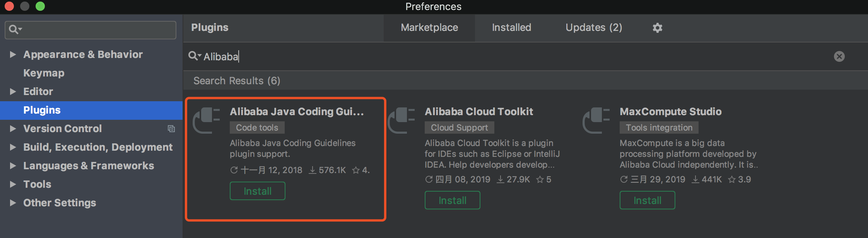Click the Version Control project-level copy icon

tap(171, 129)
